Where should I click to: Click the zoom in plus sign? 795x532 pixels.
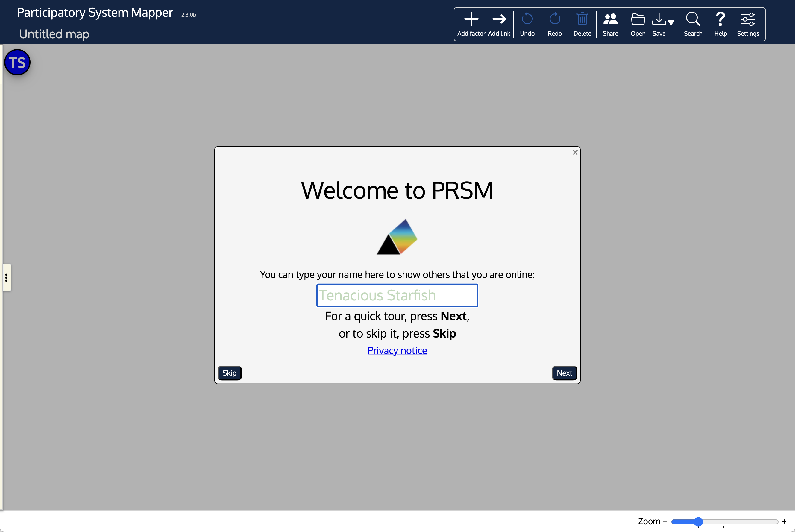pyautogui.click(x=784, y=522)
